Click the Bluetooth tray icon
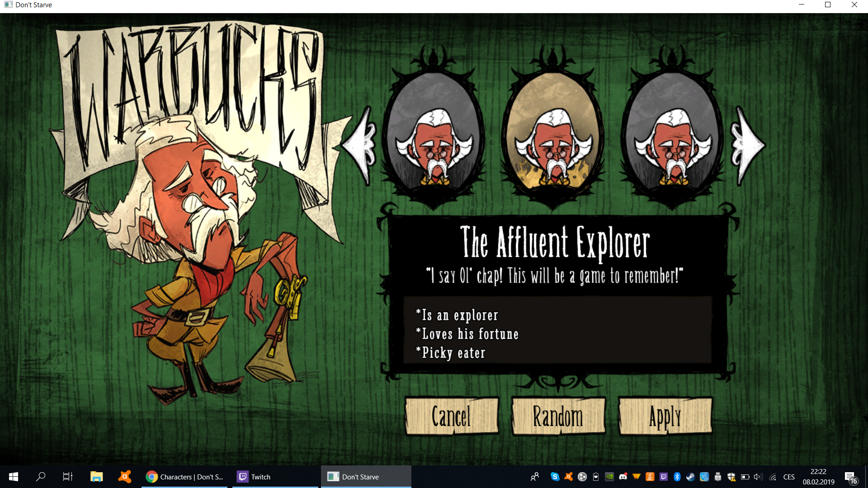The image size is (868, 488). pos(677,477)
